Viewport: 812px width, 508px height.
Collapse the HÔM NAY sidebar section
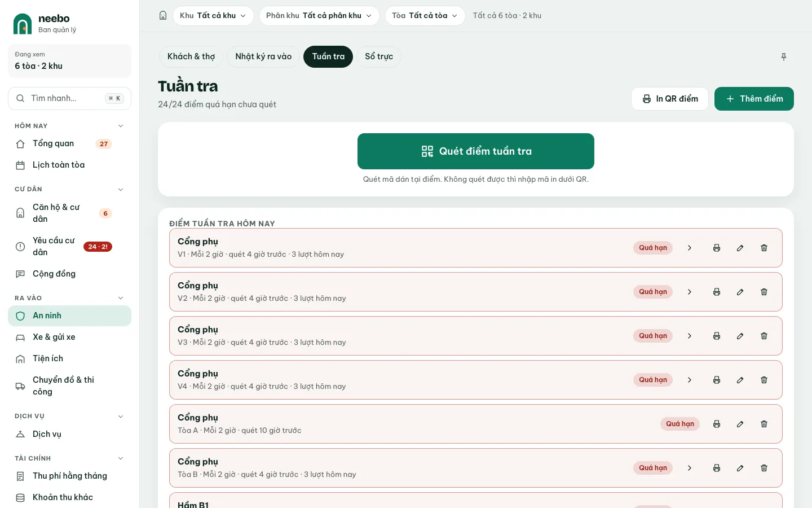click(120, 126)
